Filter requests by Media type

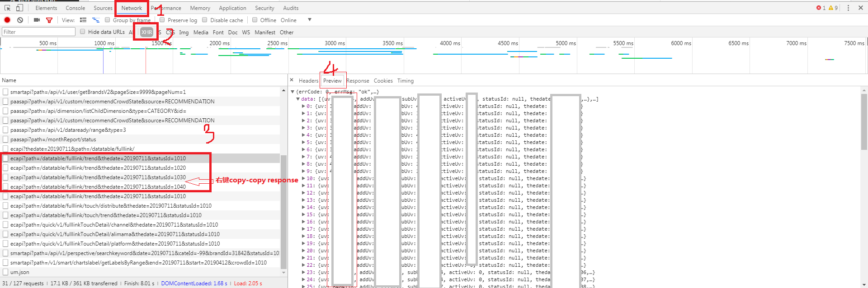201,33
